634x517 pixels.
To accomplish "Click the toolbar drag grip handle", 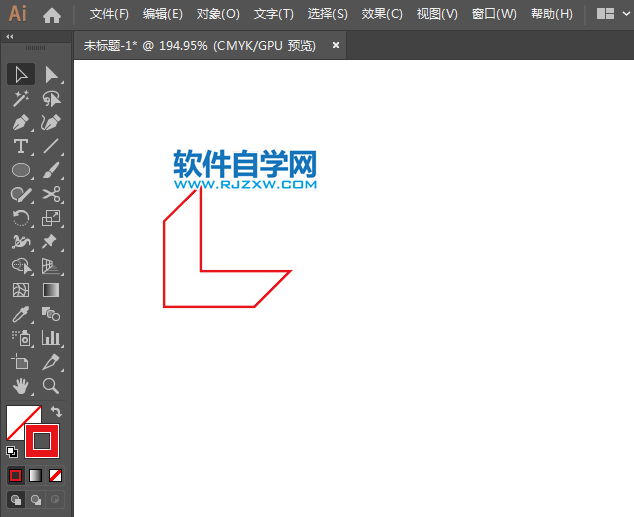I will 36,48.
